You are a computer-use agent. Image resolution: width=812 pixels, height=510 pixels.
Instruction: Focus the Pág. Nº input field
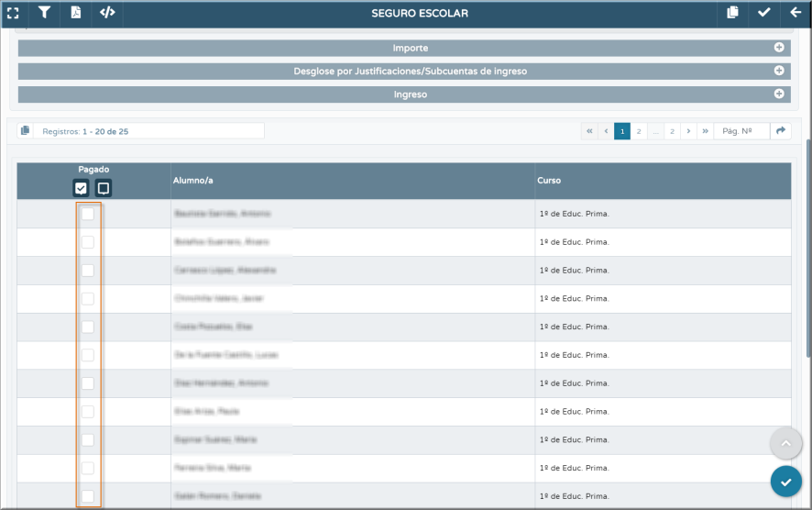coord(742,131)
